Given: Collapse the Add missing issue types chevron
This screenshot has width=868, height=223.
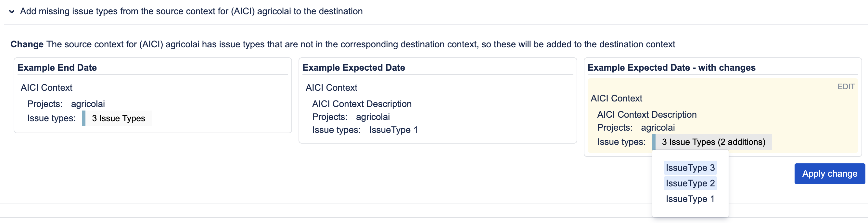Looking at the screenshot, I should (x=12, y=11).
